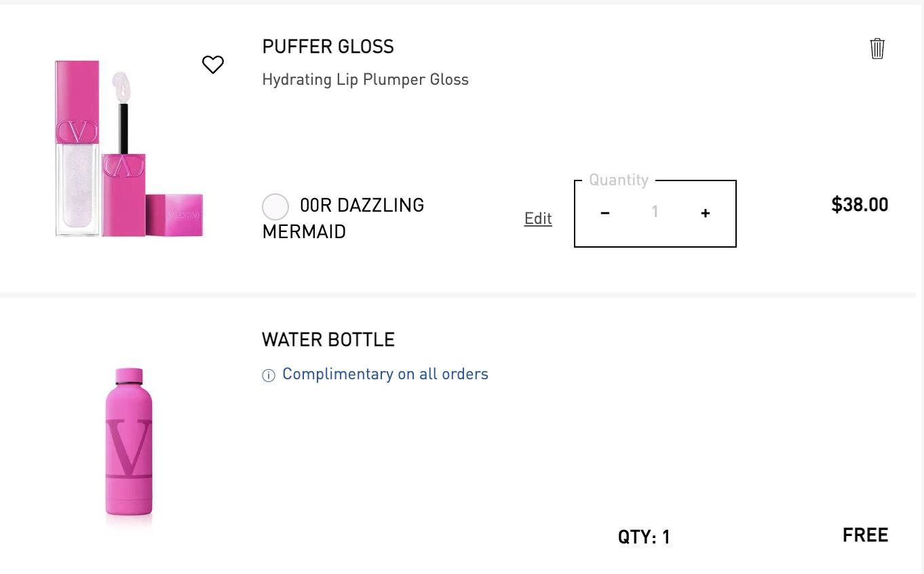
Task: Click the info icon beside Complimentary text
Action: pyautogui.click(x=269, y=375)
